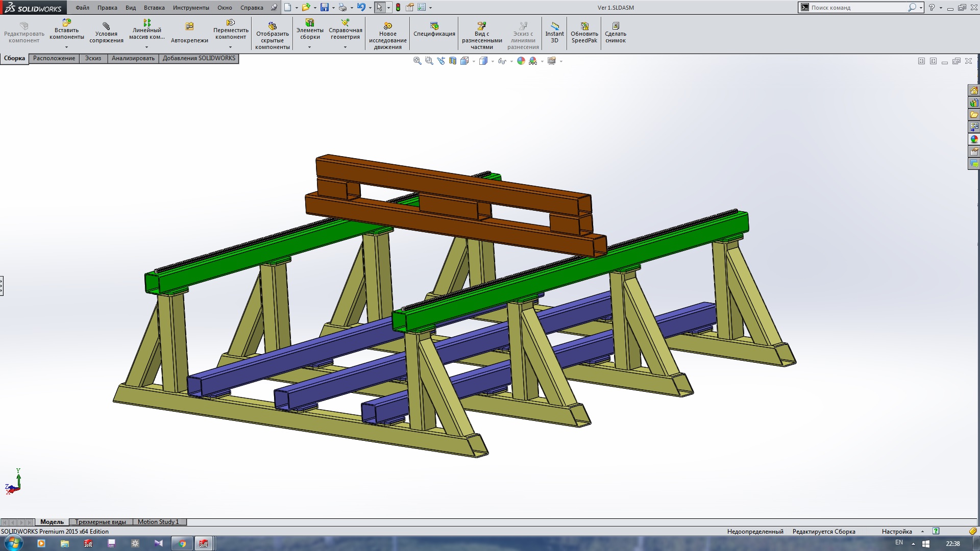Click the Rebuild traffic light icon
This screenshot has width=980, height=551.
pos(398,8)
